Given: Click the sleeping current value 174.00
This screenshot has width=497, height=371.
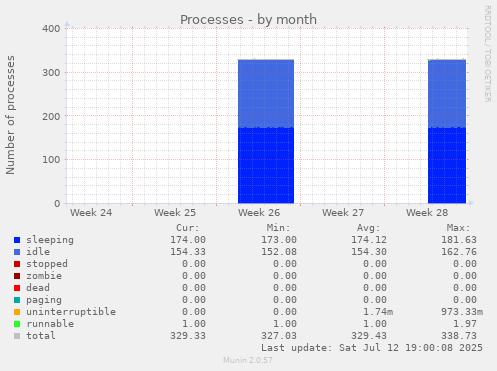Looking at the screenshot, I should (188, 240).
